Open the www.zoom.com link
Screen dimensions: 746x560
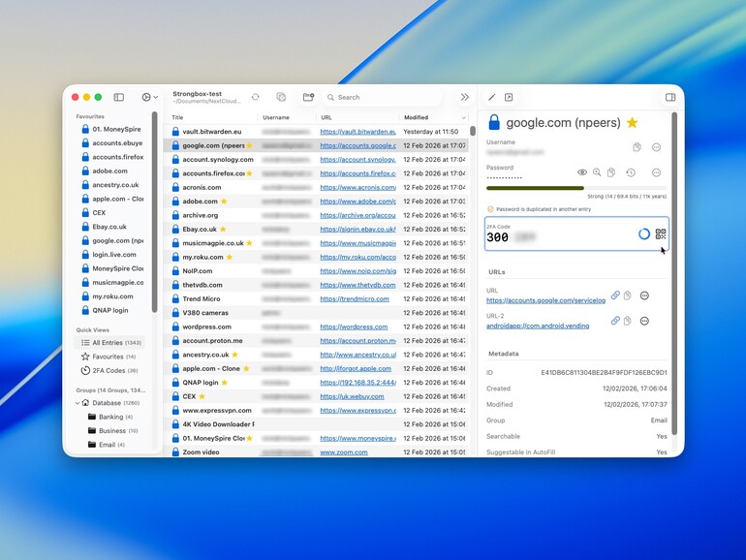click(x=344, y=452)
